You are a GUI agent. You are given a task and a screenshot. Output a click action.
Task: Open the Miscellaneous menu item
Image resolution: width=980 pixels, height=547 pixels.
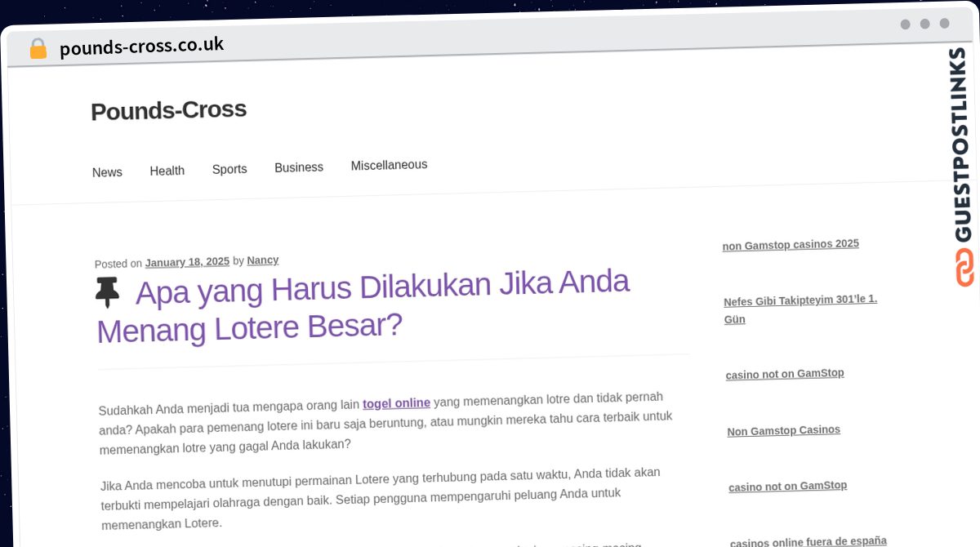(x=389, y=165)
